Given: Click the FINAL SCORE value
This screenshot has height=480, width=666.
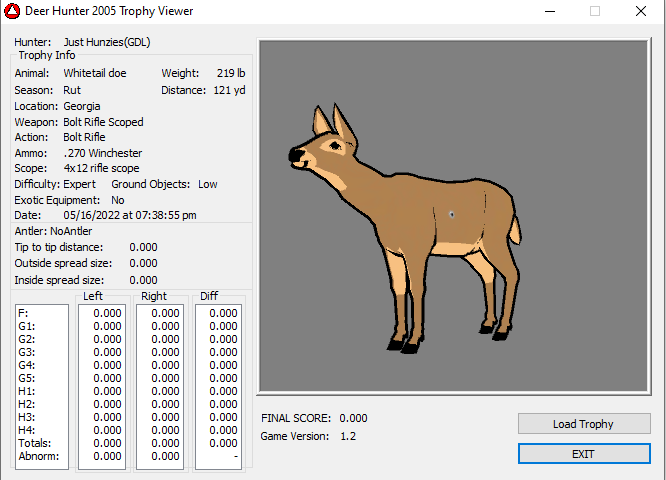Looking at the screenshot, I should pos(353,418).
